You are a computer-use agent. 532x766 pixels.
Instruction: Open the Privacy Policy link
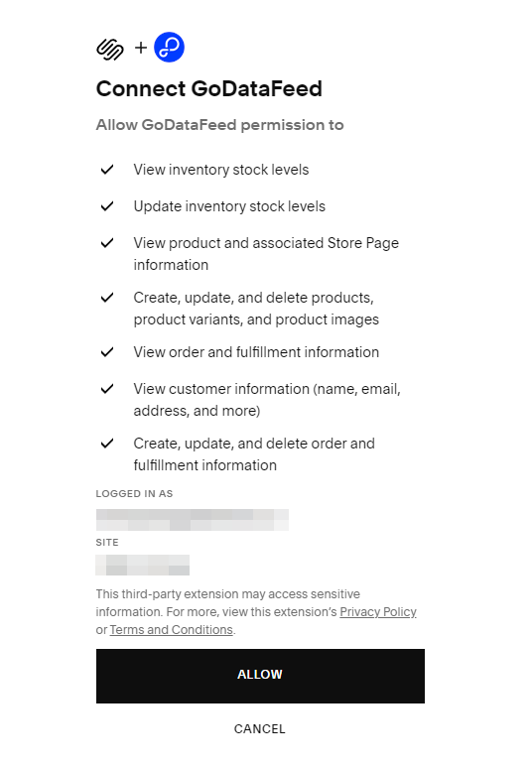click(x=378, y=611)
